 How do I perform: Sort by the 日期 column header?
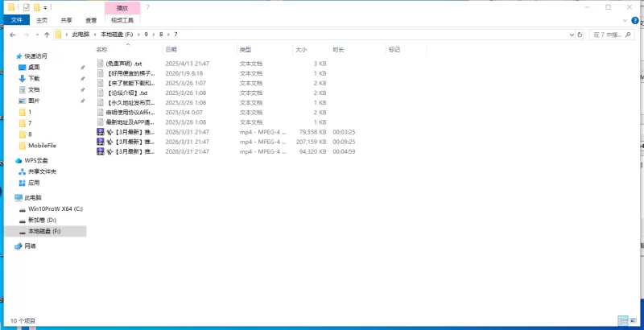199,50
